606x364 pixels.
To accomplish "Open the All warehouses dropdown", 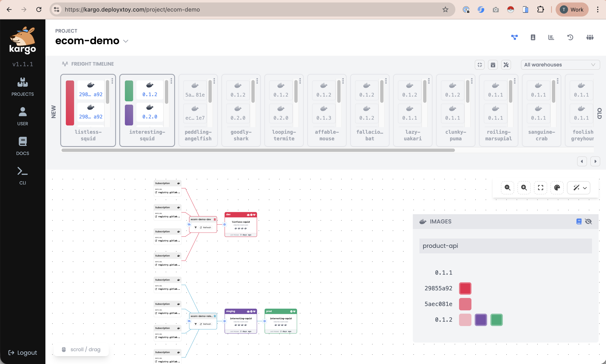I will pos(560,65).
